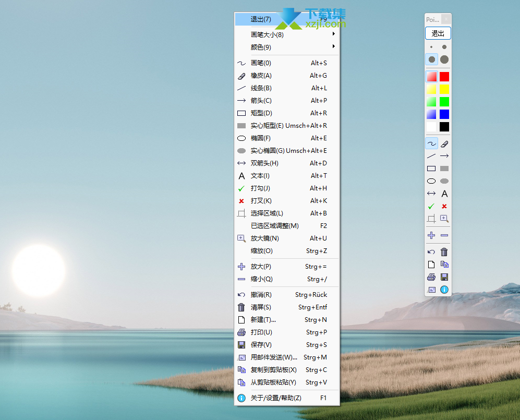Pick the solid black color swatch
The width and height of the screenshot is (520, 420).
(x=444, y=127)
